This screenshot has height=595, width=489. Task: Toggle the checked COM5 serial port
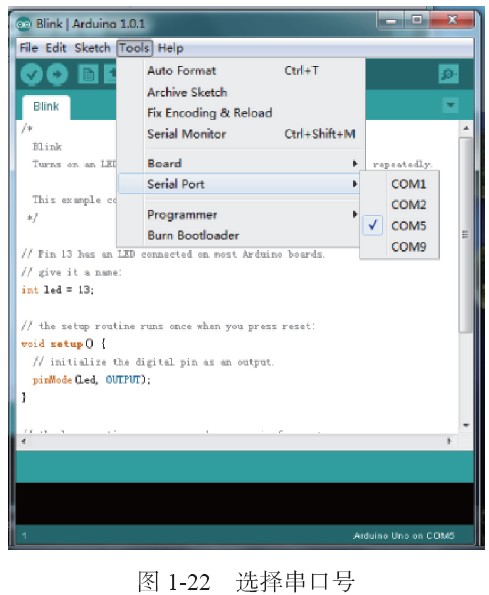(x=400, y=226)
